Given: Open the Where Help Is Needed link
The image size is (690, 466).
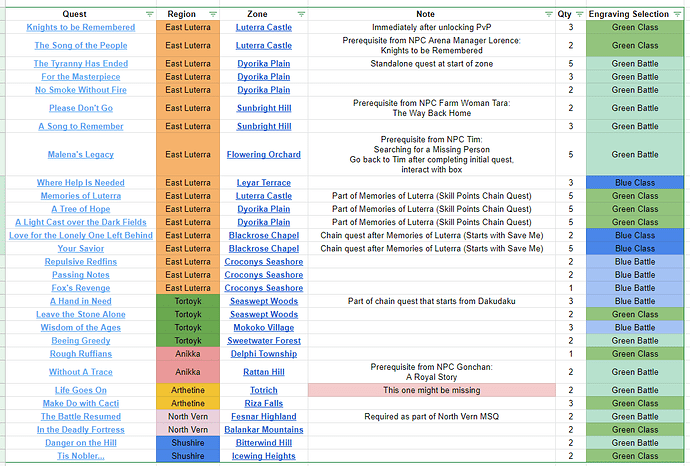Looking at the screenshot, I should pos(81,183).
